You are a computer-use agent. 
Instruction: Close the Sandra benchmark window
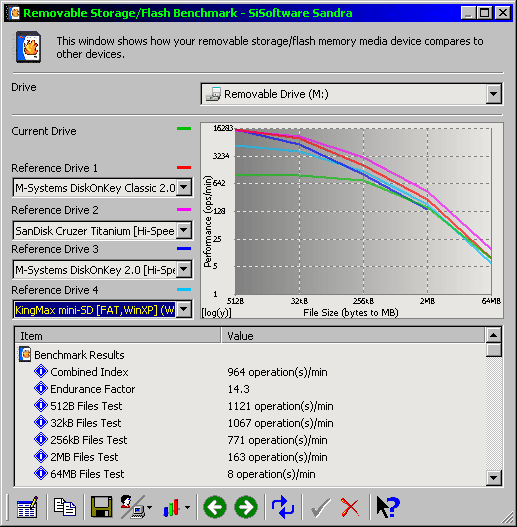coord(503,13)
